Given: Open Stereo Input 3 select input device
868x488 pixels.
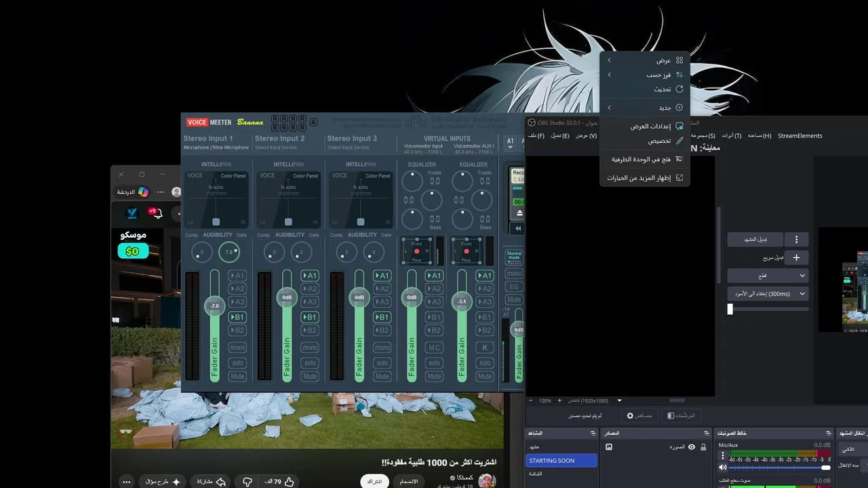Looking at the screenshot, I should click(x=348, y=147).
